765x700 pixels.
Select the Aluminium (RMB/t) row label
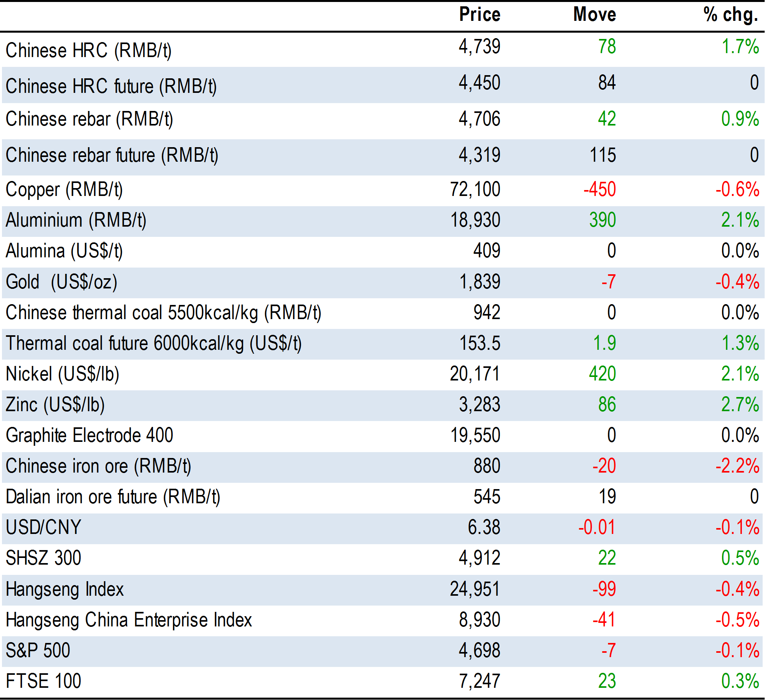pos(76,220)
